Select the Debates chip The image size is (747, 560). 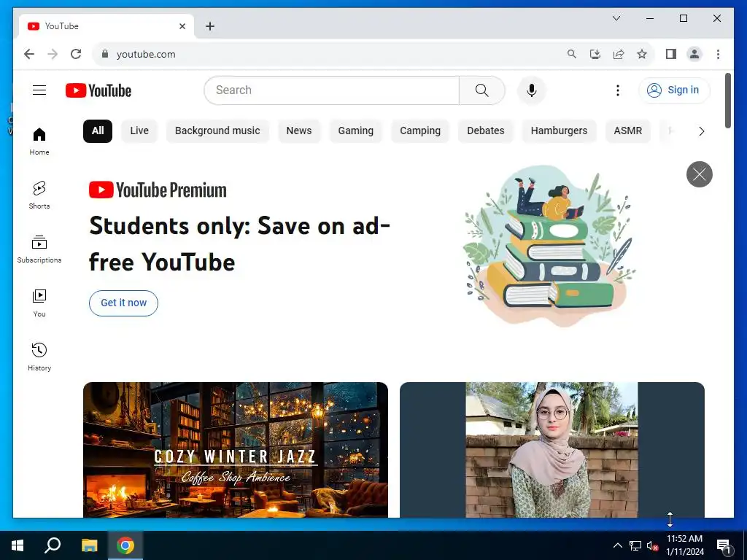tap(485, 131)
